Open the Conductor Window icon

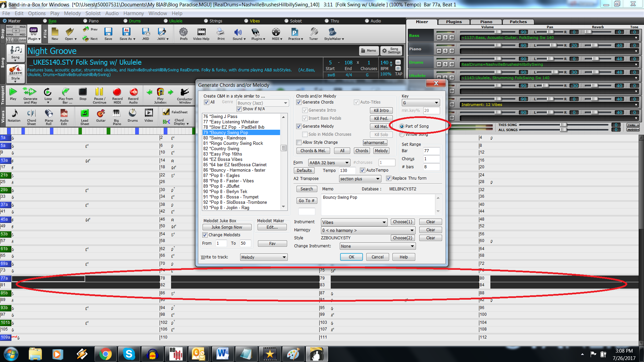pos(184,96)
